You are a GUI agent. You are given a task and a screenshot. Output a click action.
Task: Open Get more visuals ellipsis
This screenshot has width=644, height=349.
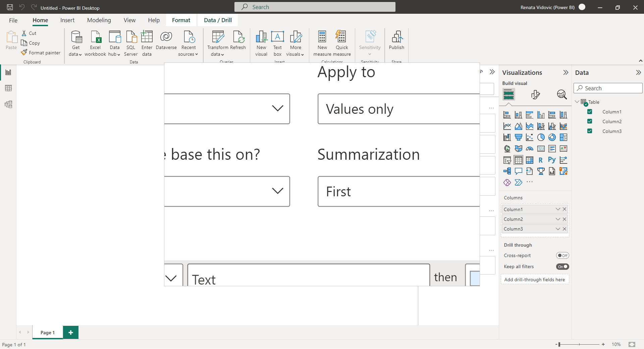click(530, 182)
